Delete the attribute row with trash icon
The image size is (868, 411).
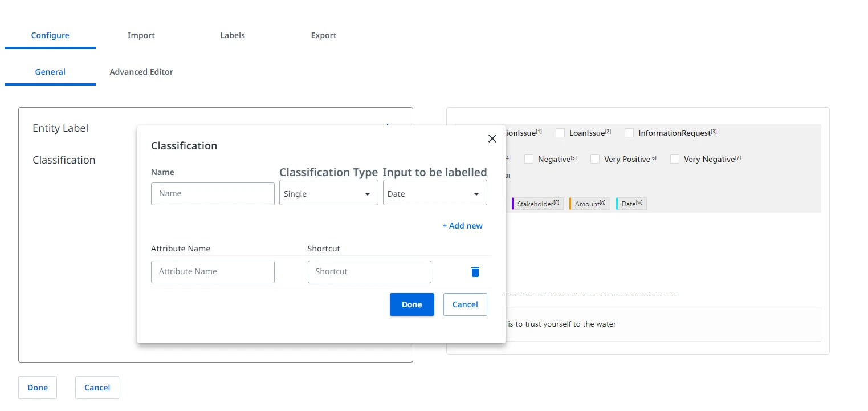[475, 272]
